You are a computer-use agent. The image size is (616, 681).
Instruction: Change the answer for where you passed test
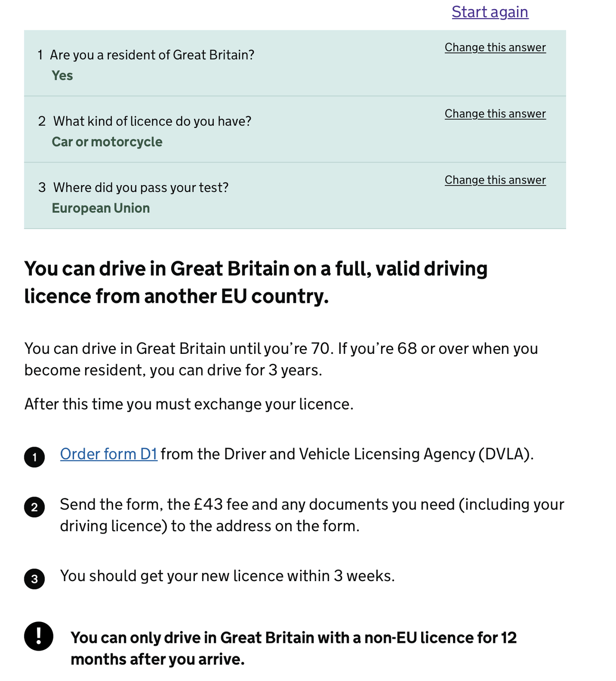coord(495,180)
